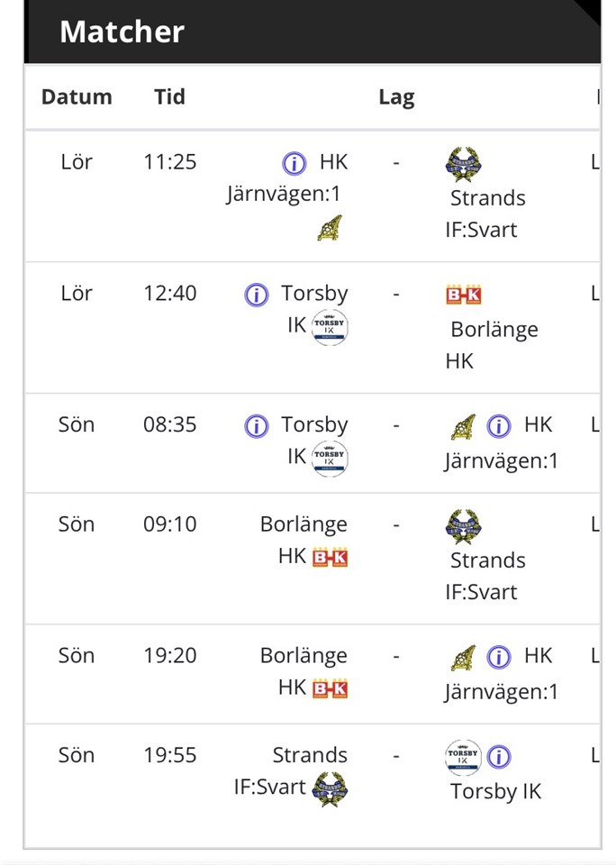Viewport: 616px width, 865px height.
Task: Click HK Järnvägen yellow logo in 19:20 match
Action: 463,658
